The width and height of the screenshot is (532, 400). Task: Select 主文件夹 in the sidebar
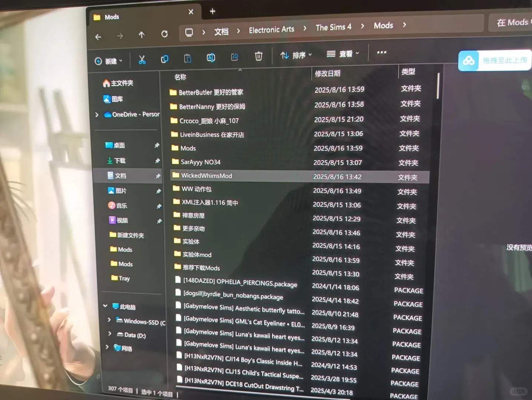coord(118,83)
